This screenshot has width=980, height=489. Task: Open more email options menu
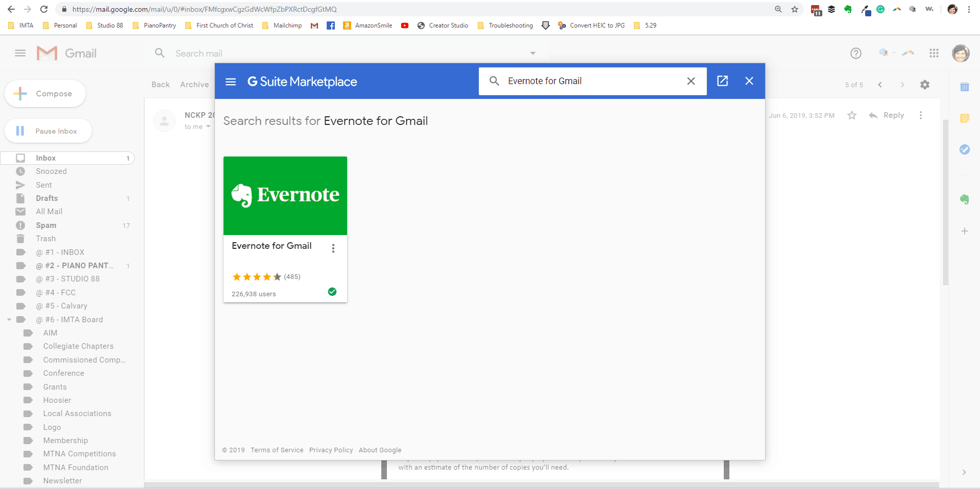[x=921, y=115]
